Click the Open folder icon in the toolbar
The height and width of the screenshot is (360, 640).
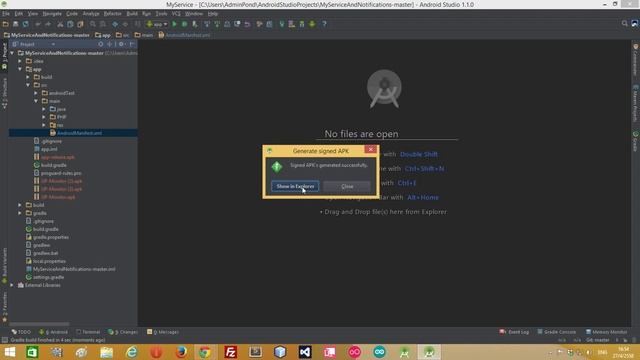(6, 24)
